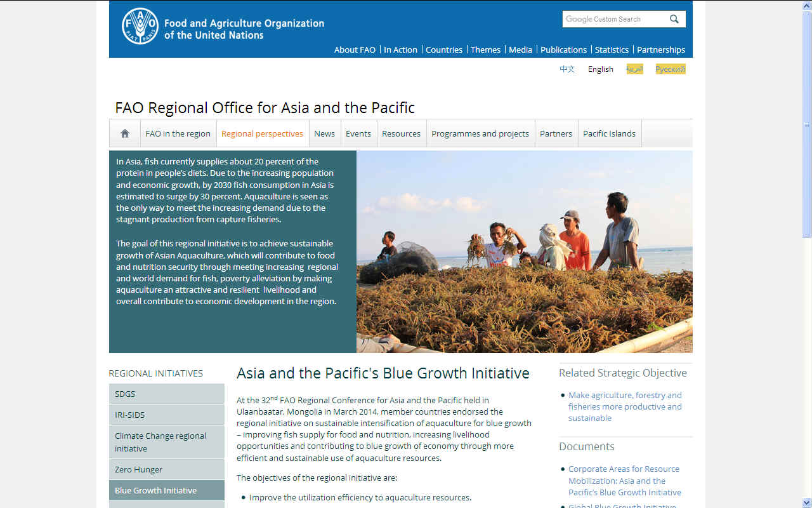Switch language to Arabic
The width and height of the screenshot is (812, 508).
[634, 69]
